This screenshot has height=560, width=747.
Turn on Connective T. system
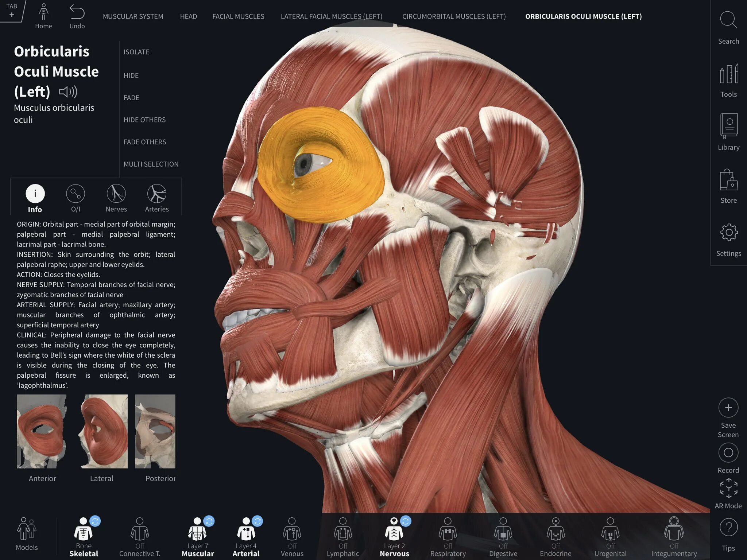tap(140, 537)
